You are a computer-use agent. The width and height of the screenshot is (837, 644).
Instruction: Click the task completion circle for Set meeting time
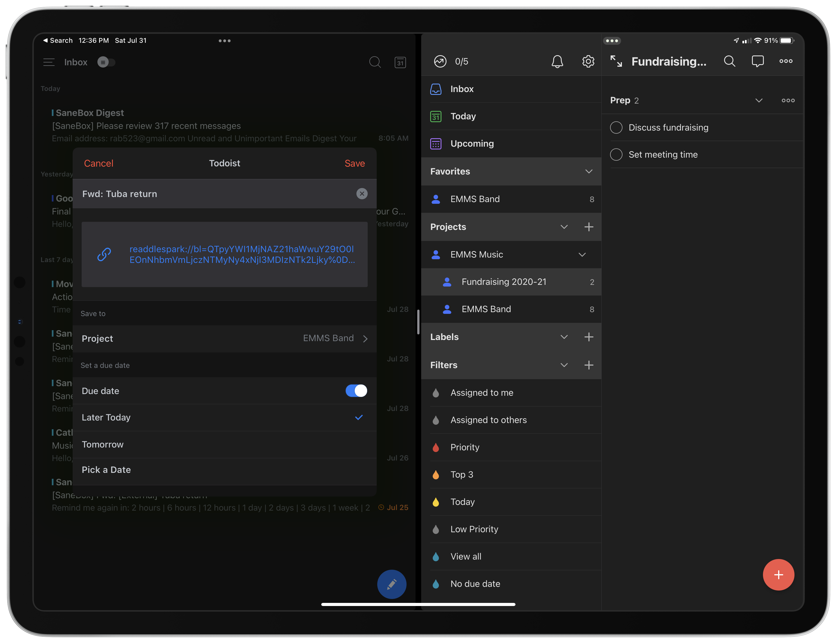pos(616,154)
